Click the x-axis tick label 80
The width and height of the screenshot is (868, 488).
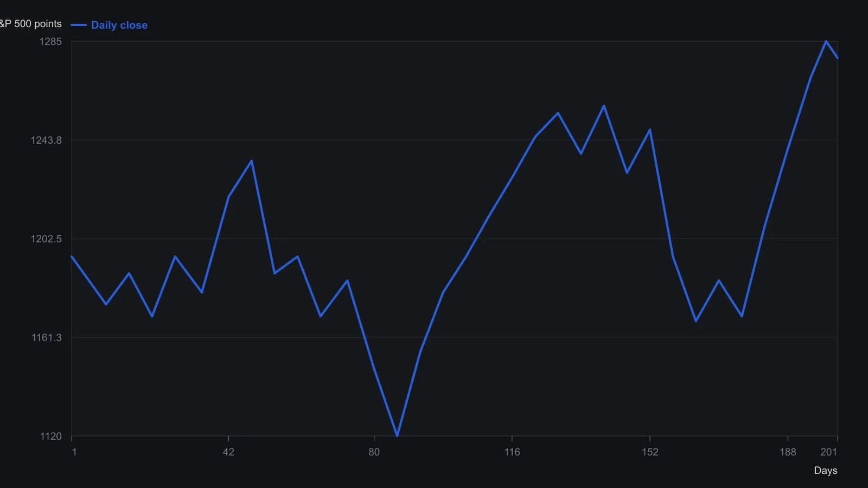[x=374, y=452]
